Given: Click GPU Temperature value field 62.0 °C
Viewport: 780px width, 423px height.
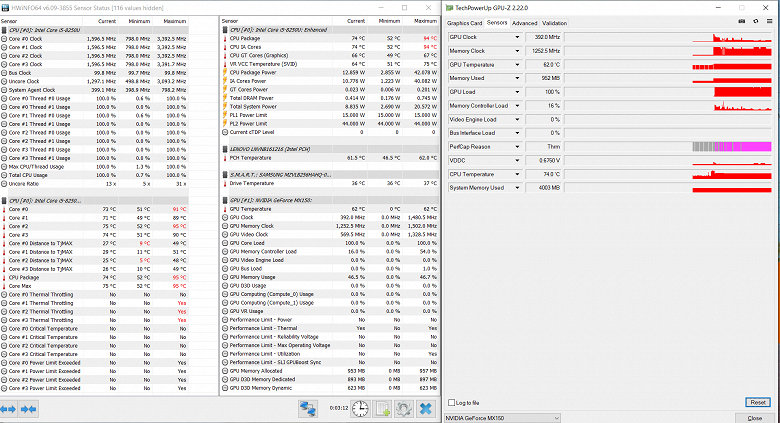Looking at the screenshot, I should [544, 65].
